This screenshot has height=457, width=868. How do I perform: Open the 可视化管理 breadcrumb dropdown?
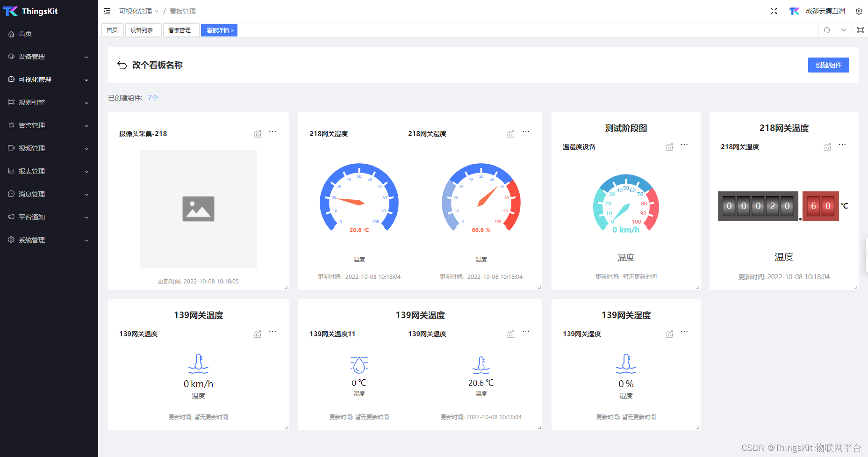(157, 11)
